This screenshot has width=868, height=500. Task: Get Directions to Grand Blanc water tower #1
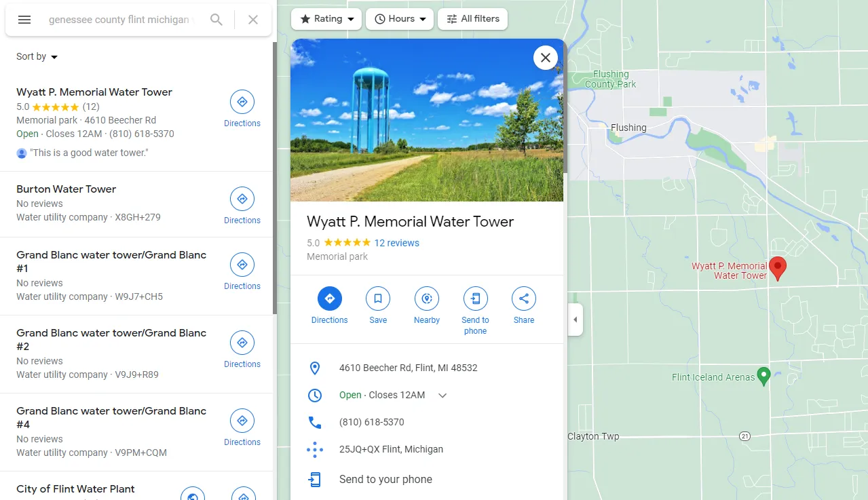242,265
